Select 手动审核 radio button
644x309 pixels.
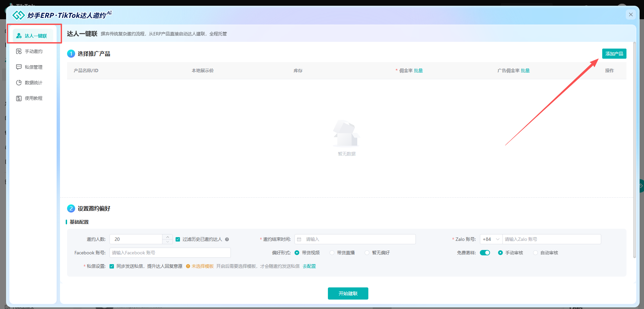pos(500,253)
